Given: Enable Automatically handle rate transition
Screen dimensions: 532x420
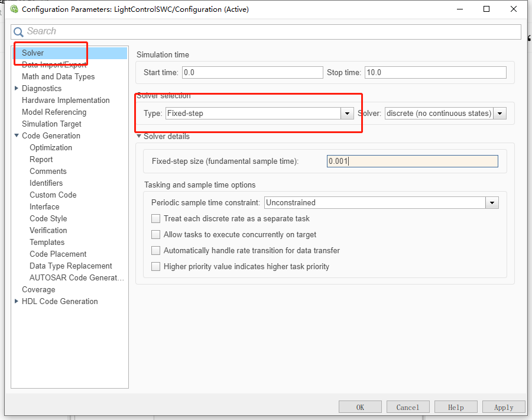Looking at the screenshot, I should pos(155,251).
